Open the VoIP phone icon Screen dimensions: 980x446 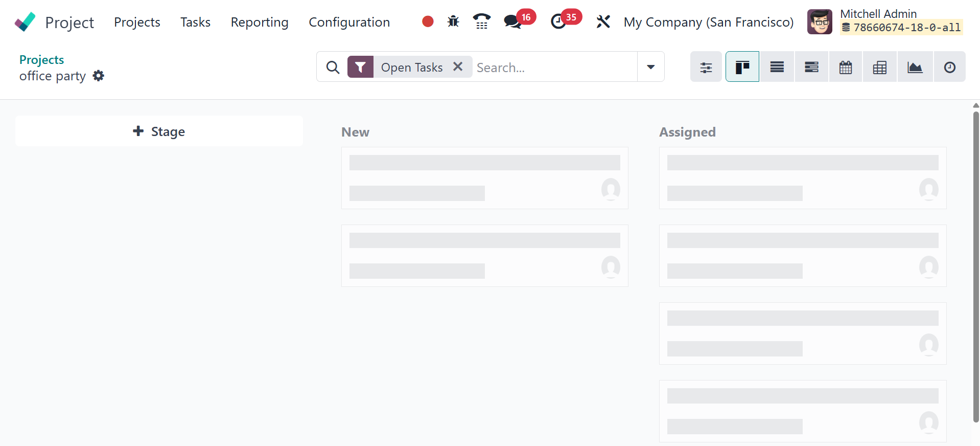[x=481, y=21]
